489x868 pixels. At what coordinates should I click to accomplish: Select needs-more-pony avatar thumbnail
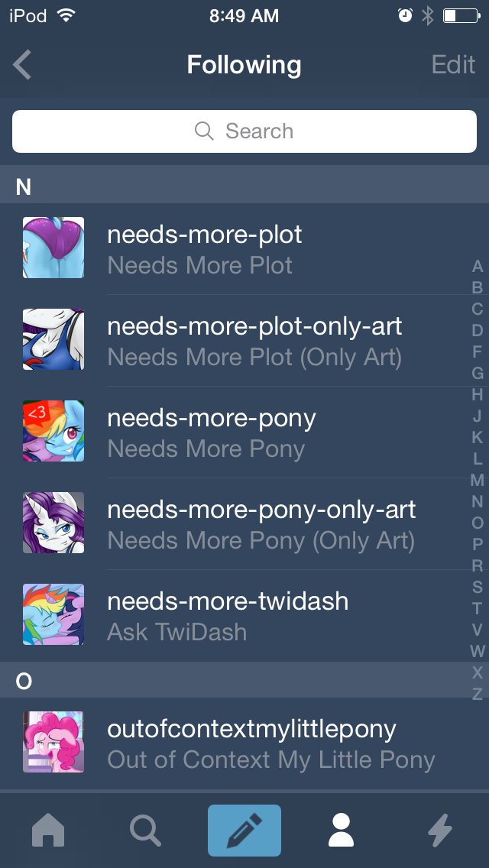coord(53,431)
